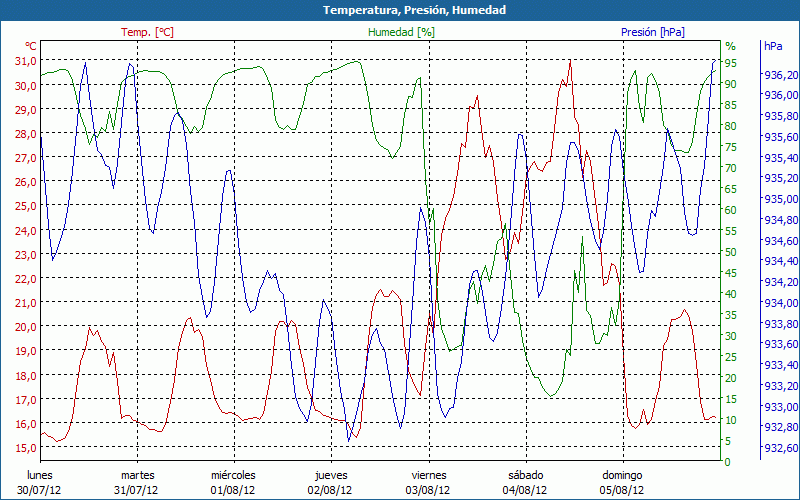Screen dimensions: 800x500
Task: Click the 936,20 pressure axis tick
Action: (780, 75)
